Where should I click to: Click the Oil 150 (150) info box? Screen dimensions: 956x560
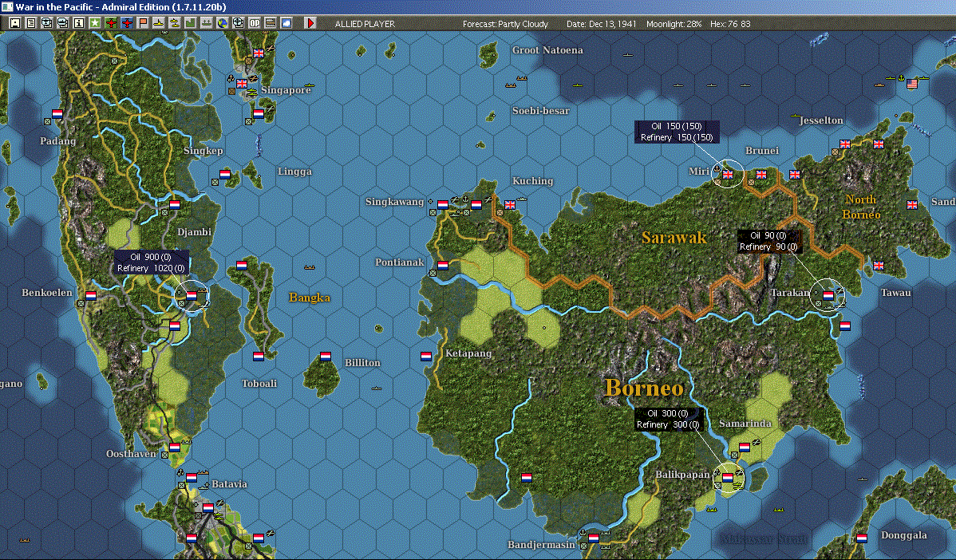[677, 132]
